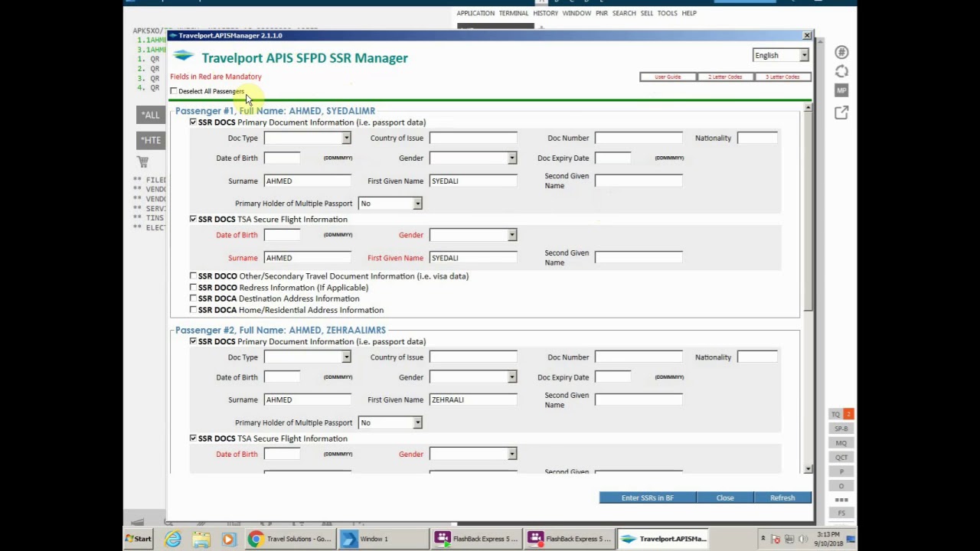Image resolution: width=980 pixels, height=551 pixels.
Task: Open the TOOLS menu
Action: click(x=667, y=13)
